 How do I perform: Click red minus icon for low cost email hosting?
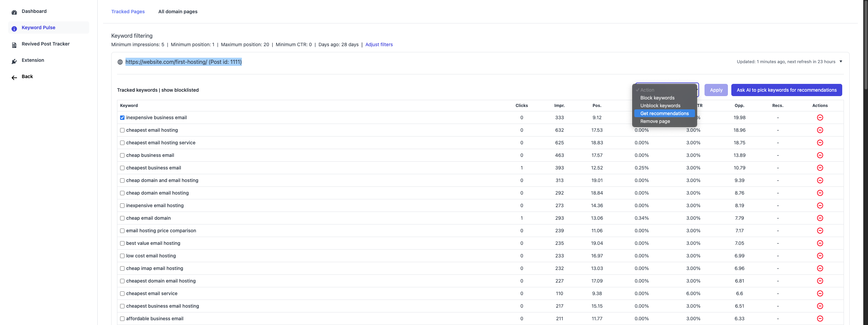pyautogui.click(x=820, y=256)
